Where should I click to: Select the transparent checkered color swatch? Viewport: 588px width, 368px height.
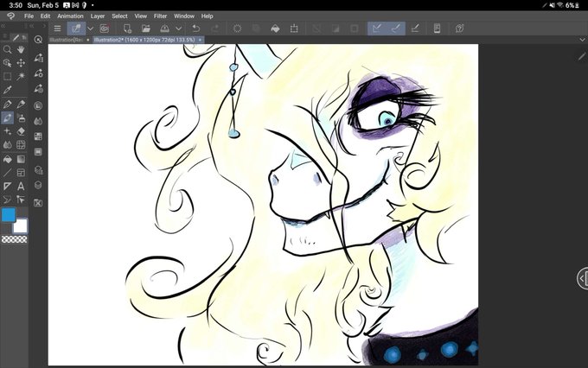point(14,239)
